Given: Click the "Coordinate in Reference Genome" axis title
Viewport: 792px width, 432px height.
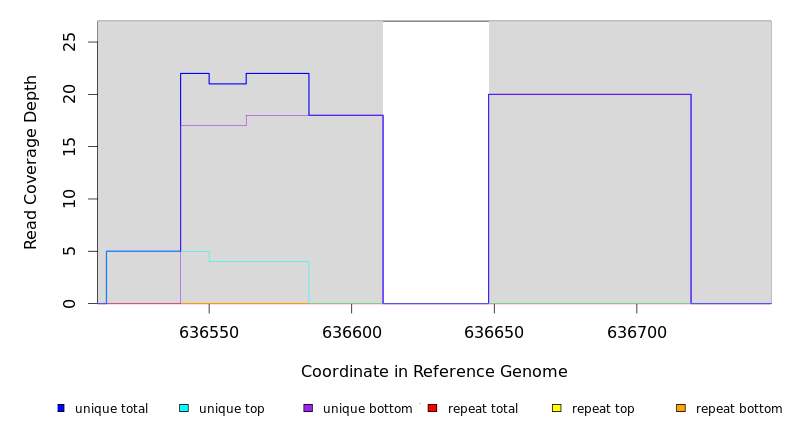Looking at the screenshot, I should click(x=434, y=372).
